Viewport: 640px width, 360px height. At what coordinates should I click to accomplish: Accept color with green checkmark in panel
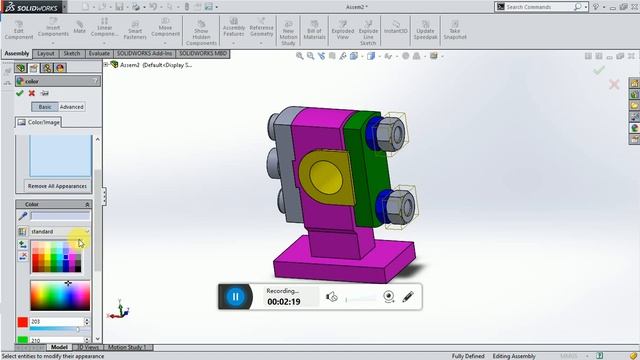click(x=19, y=93)
